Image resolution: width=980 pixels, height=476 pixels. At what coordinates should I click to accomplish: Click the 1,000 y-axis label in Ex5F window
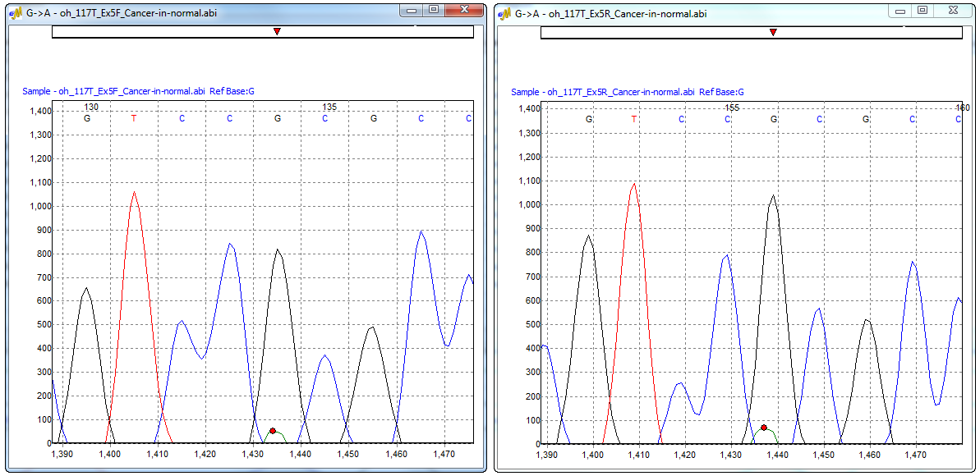pos(39,206)
